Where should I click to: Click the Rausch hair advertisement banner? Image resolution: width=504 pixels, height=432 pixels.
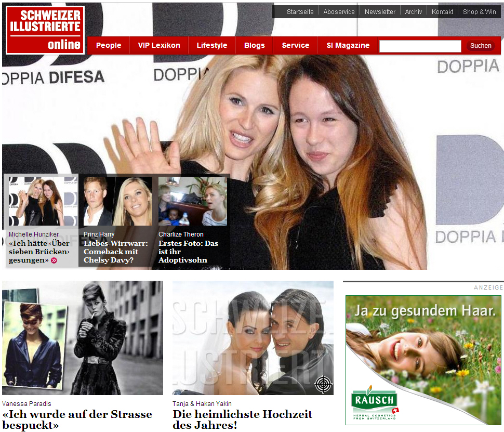[423, 360]
